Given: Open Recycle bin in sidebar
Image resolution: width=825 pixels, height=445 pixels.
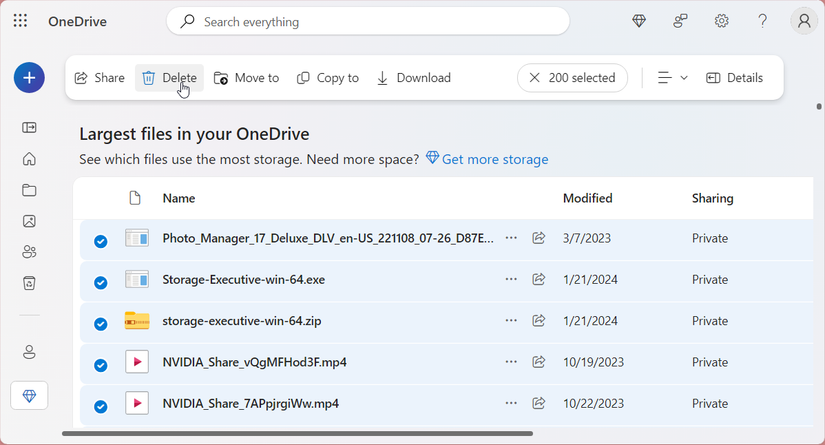Looking at the screenshot, I should click(29, 283).
